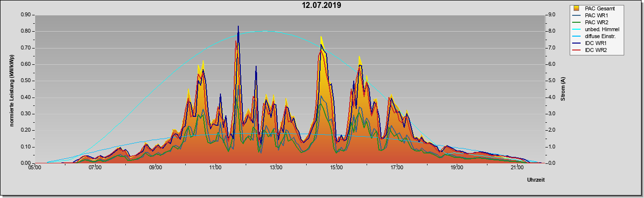The width and height of the screenshot is (644, 198).
Task: Click the 11:00 time axis label
Action: (215, 168)
